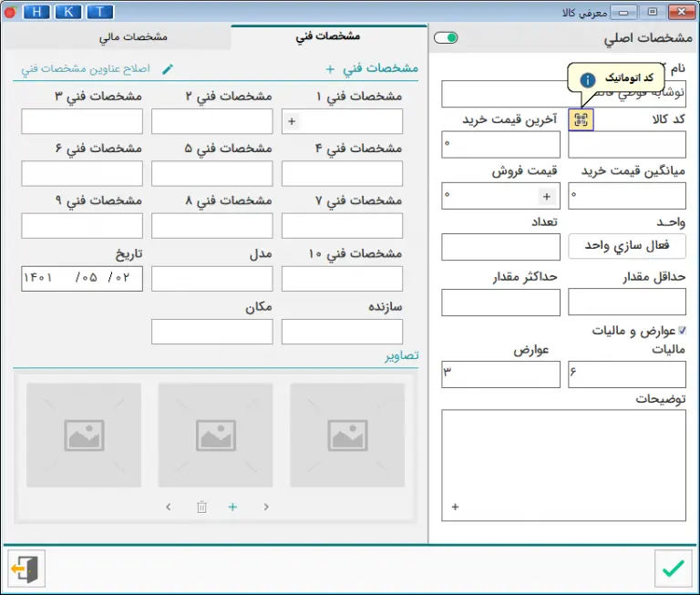This screenshot has width=700, height=595.
Task: Click the تاريخ date field
Action: coord(82,279)
